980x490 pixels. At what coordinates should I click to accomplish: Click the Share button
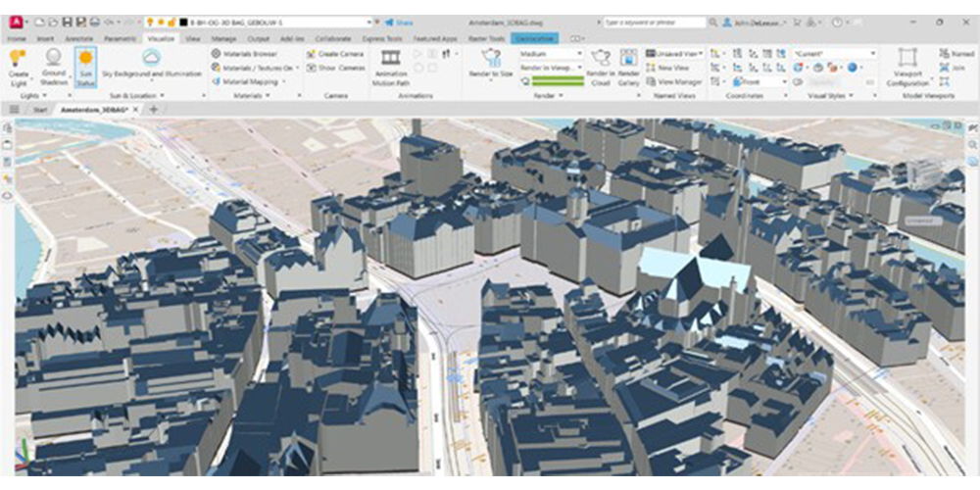coord(399,22)
